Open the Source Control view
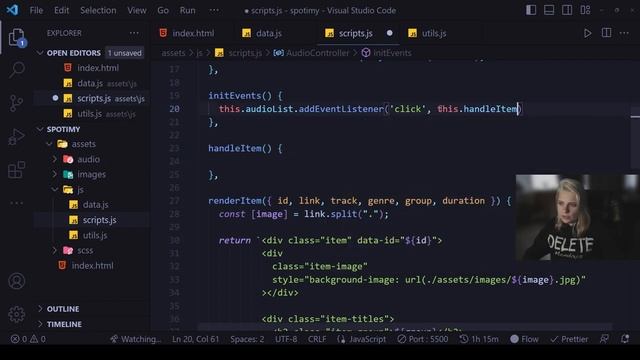Viewport: 640px width, 360px height. 17,103
